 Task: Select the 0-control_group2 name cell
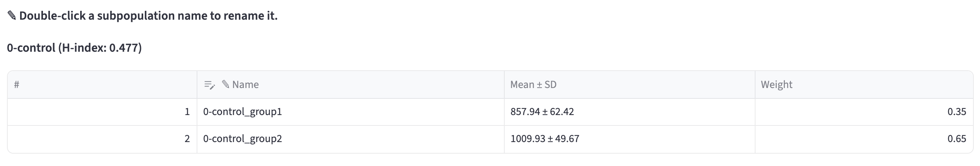351,139
